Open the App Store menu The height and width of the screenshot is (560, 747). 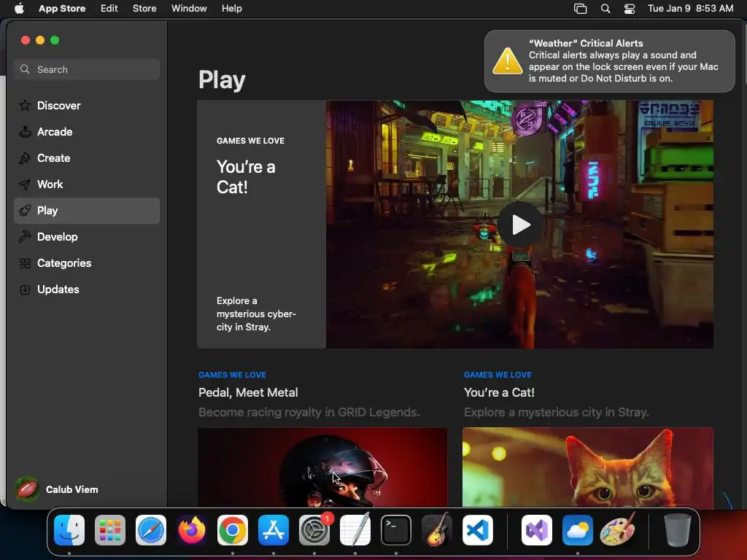coord(62,8)
